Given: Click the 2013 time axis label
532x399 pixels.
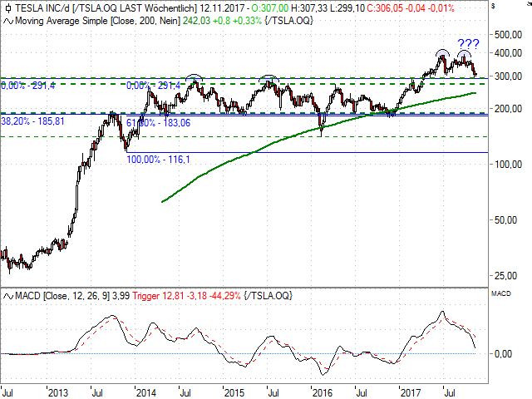Looking at the screenshot, I should pos(58,393).
